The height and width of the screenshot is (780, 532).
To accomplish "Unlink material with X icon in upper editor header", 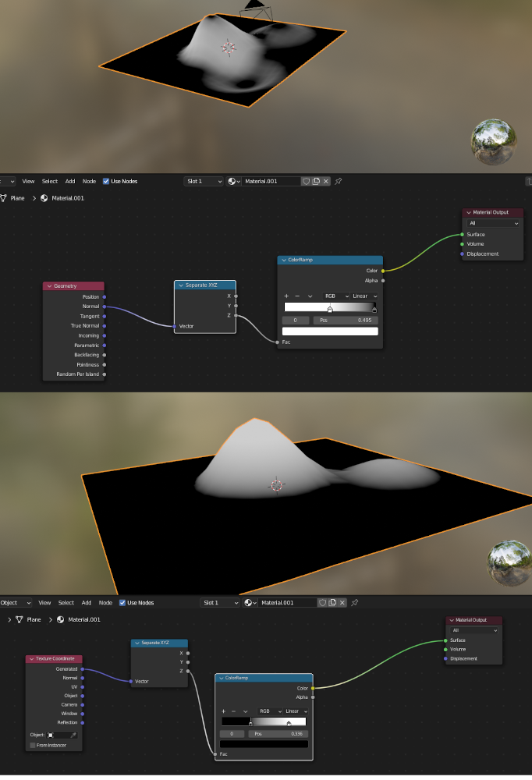I will pyautogui.click(x=326, y=181).
